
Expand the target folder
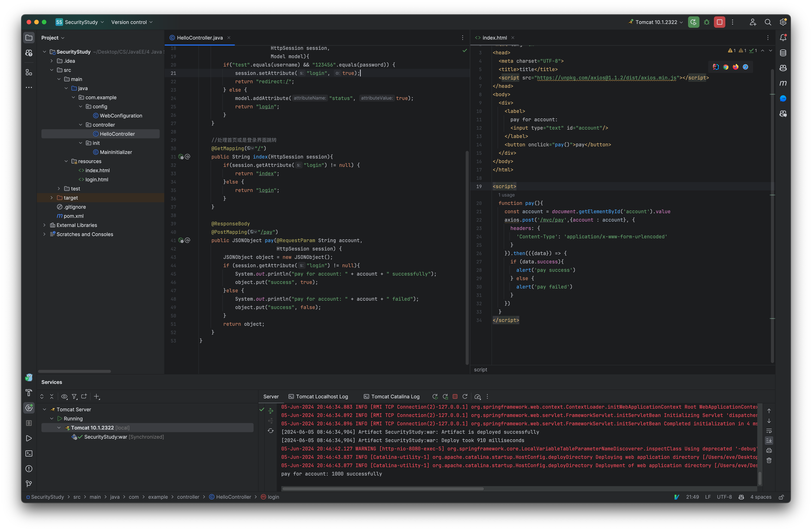click(52, 198)
